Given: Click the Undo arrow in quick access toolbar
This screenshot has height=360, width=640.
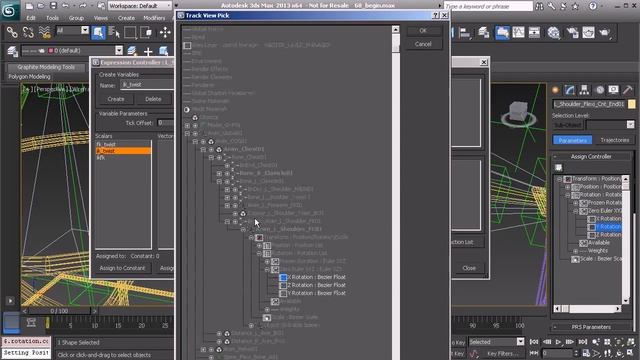Looking at the screenshot, I should pos(65,6).
